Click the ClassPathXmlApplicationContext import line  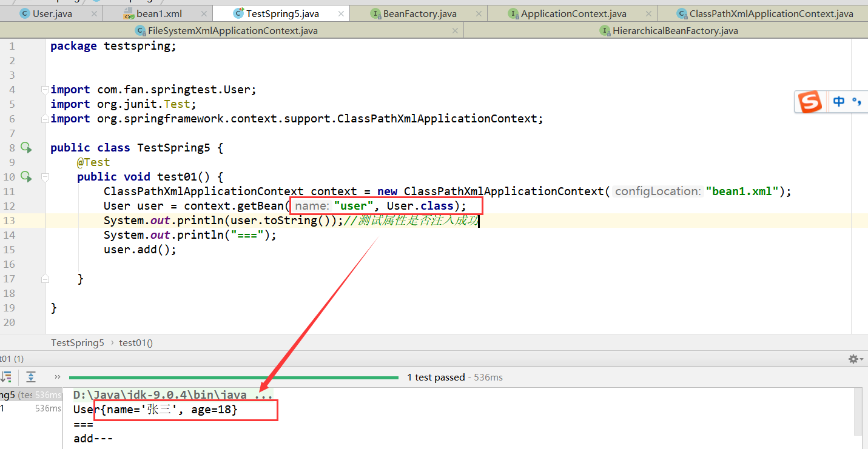click(297, 119)
